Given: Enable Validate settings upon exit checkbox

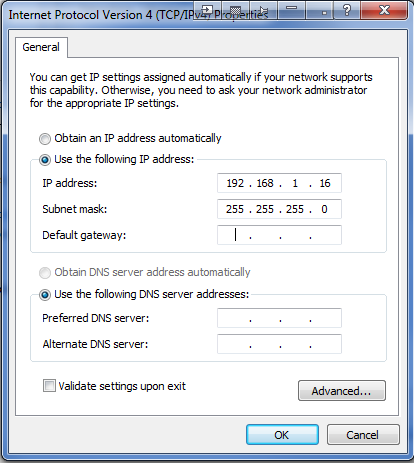Looking at the screenshot, I should click(49, 386).
